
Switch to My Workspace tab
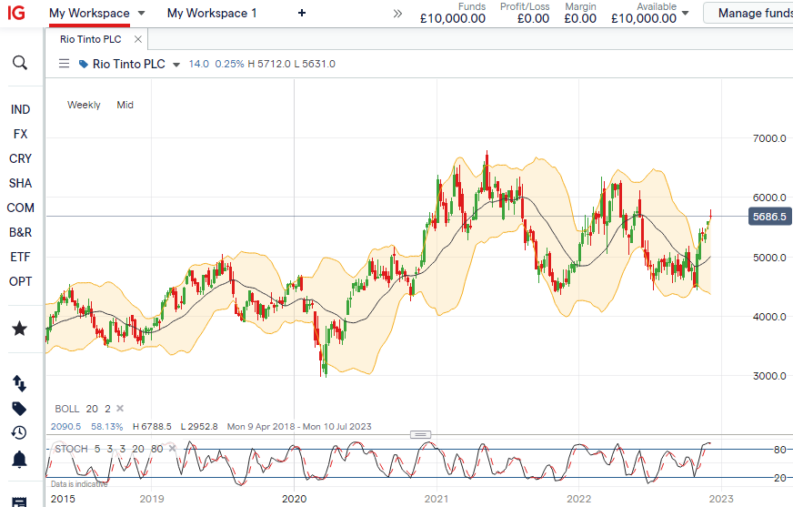[90, 13]
